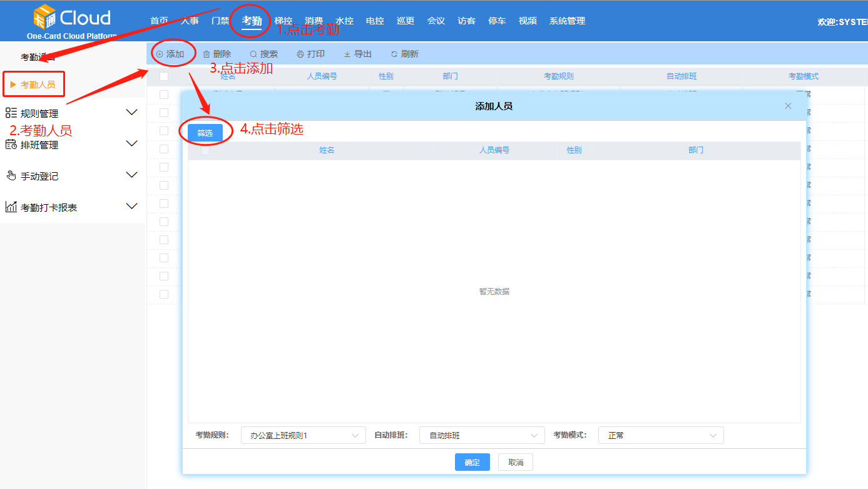The width and height of the screenshot is (868, 489).
Task: Click the 筛选 filter button
Action: tap(206, 132)
